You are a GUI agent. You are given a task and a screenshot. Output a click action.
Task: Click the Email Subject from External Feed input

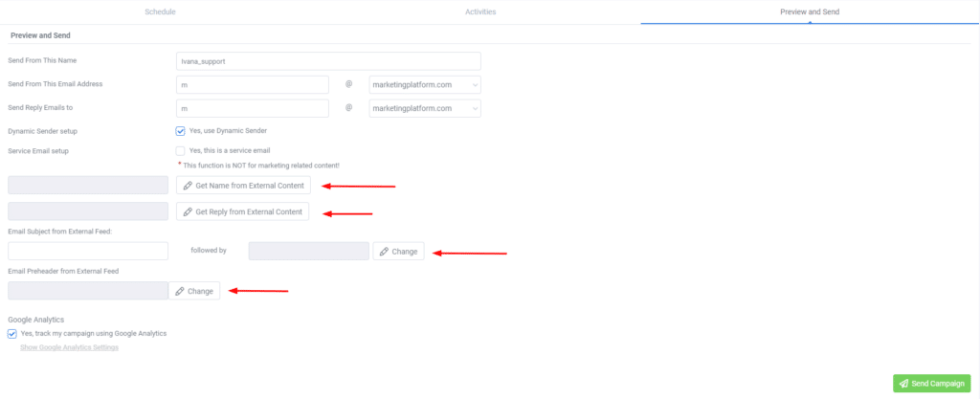88,251
